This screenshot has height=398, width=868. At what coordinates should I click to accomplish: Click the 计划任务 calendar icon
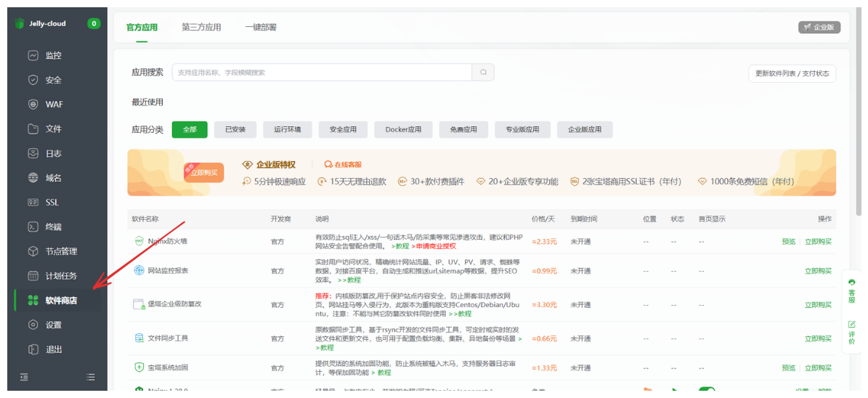[x=33, y=276]
